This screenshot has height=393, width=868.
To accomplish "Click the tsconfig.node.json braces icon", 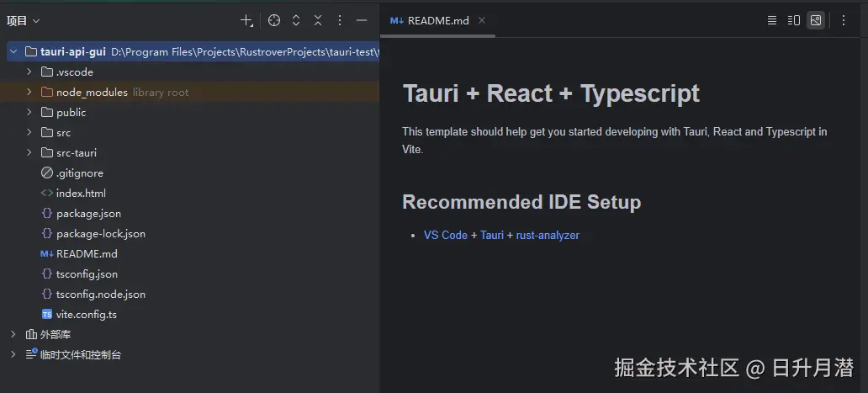I will [47, 294].
